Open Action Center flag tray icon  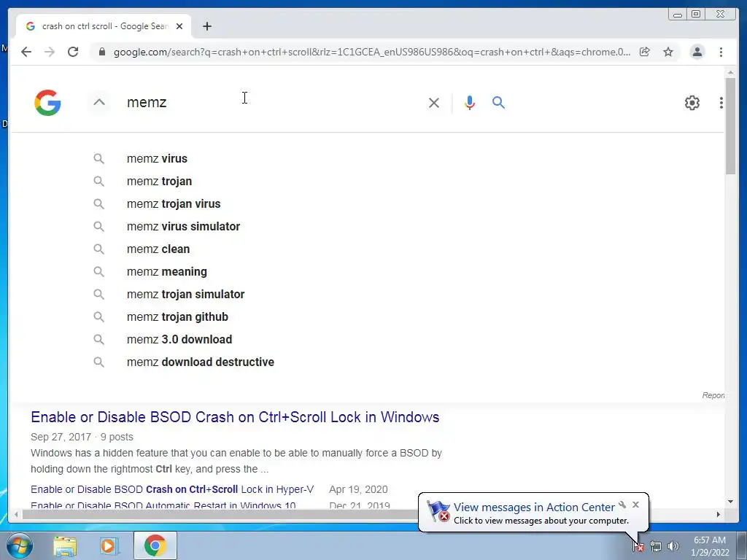(638, 547)
